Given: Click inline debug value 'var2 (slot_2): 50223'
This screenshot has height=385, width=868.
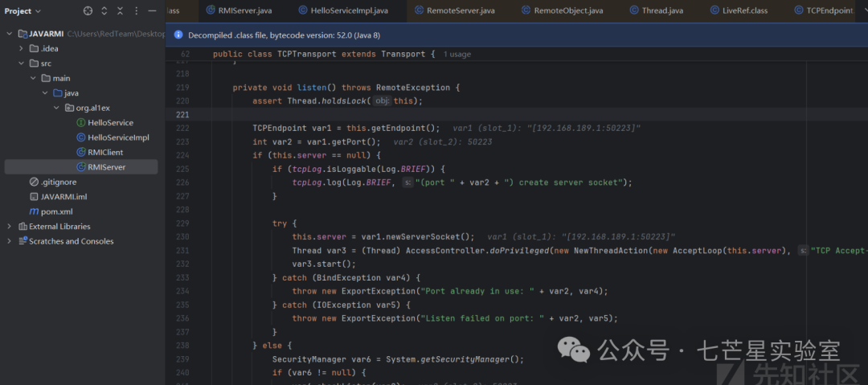Looking at the screenshot, I should point(443,141).
